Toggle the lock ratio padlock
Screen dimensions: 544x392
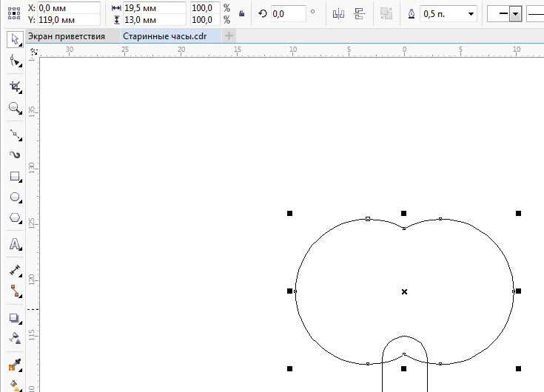click(x=242, y=13)
